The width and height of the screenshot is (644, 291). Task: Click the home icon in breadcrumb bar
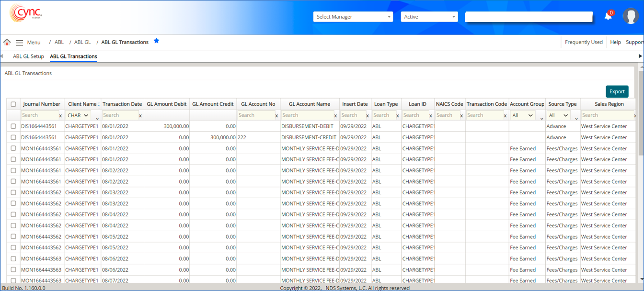pos(7,42)
